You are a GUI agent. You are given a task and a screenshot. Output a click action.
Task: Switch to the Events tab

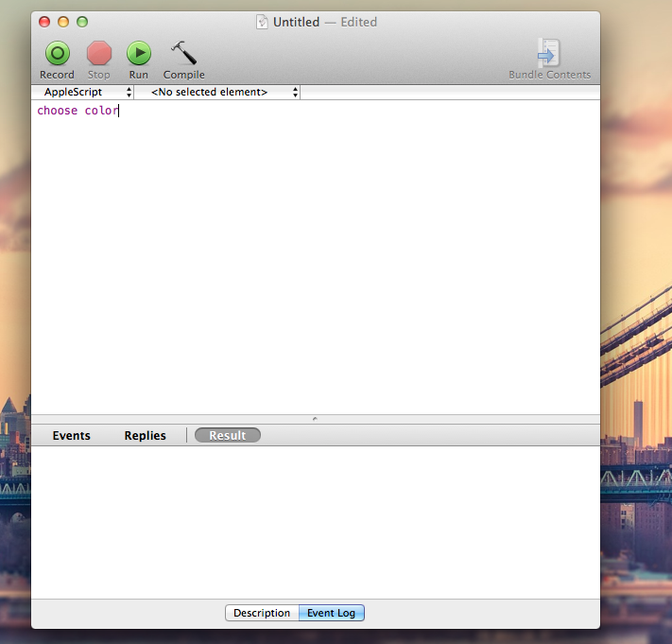pos(71,436)
